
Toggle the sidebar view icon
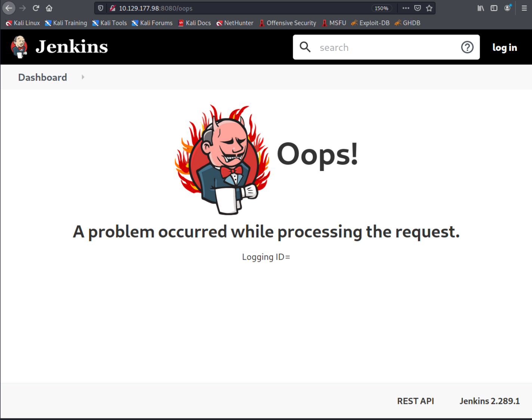click(x=494, y=8)
